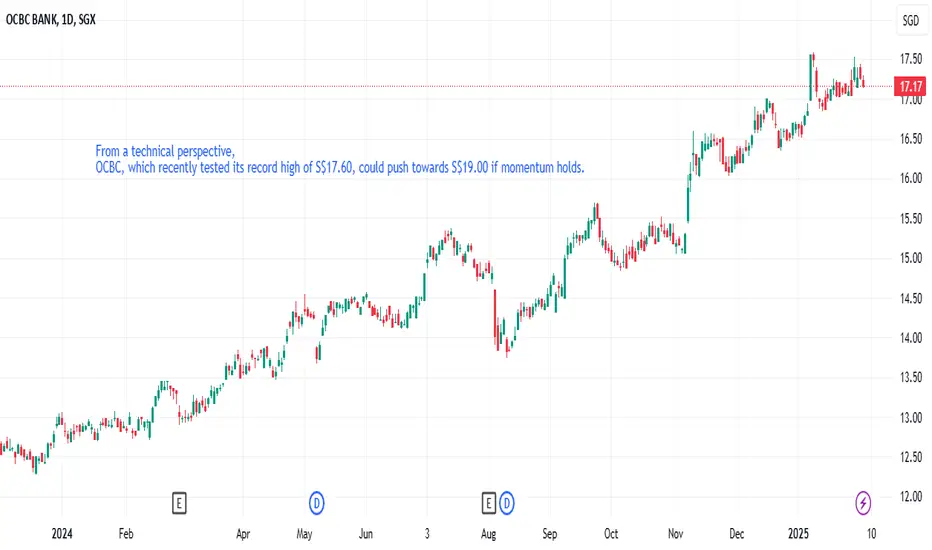
Task: Click the 15.50 price axis label
Action: [x=911, y=218]
